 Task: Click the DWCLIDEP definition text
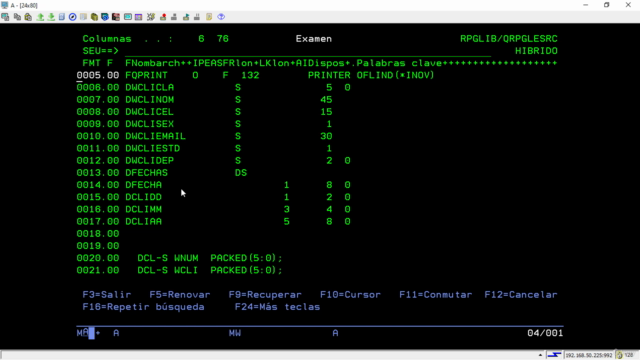[150, 161]
